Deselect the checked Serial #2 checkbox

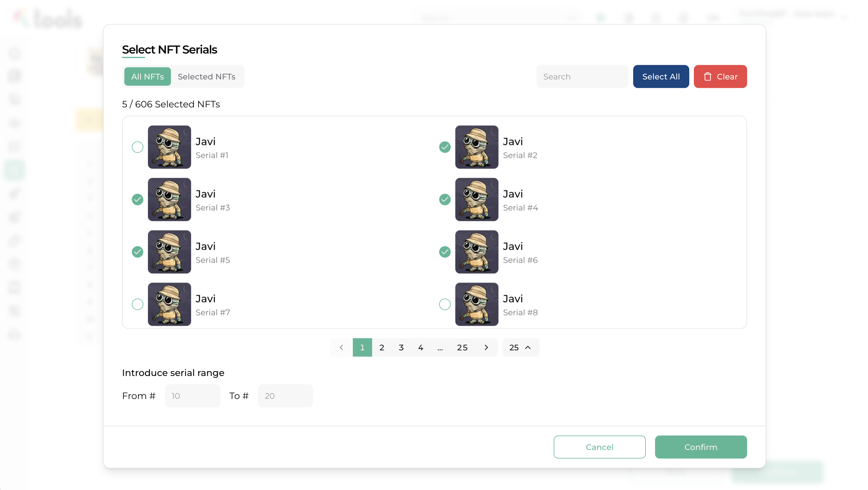point(445,147)
